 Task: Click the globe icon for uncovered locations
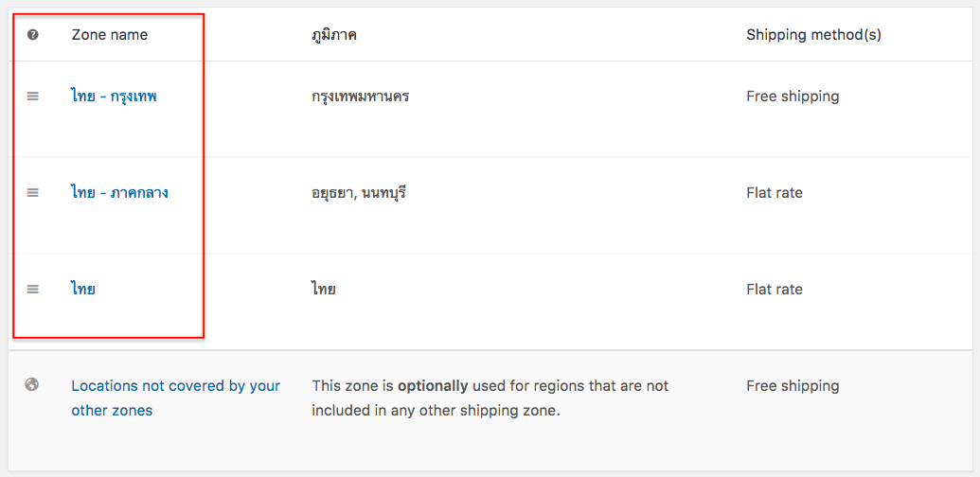tap(32, 384)
